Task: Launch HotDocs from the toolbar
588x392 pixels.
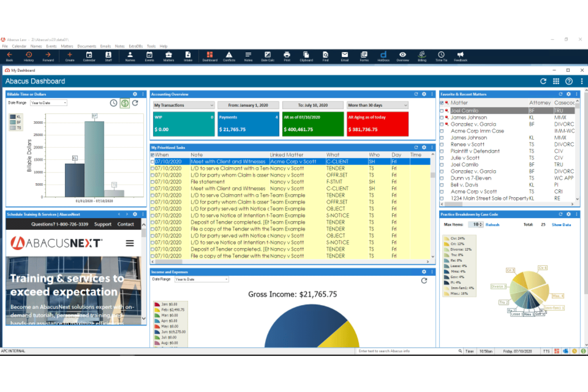Action: (383, 56)
